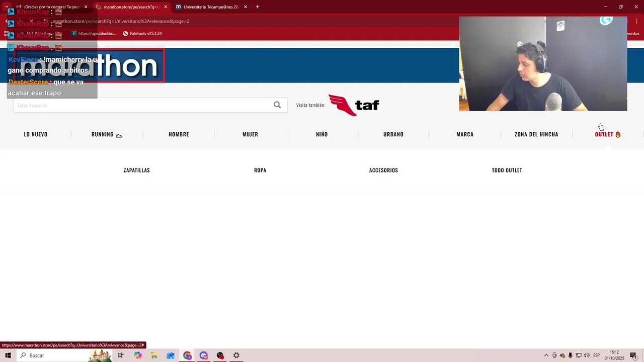This screenshot has width=644, height=362.
Task: Open Outlook from the taskbar
Action: (x=171, y=355)
